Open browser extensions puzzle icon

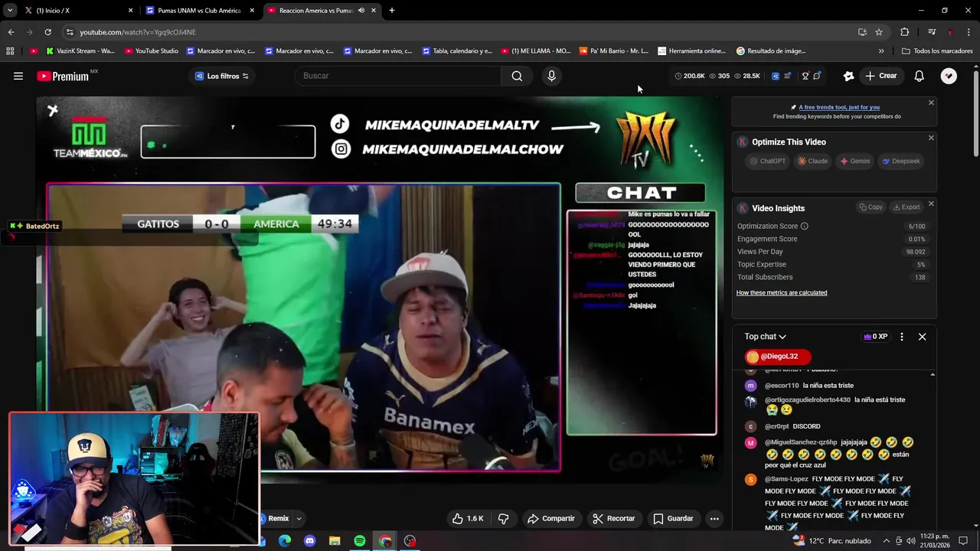905,32
